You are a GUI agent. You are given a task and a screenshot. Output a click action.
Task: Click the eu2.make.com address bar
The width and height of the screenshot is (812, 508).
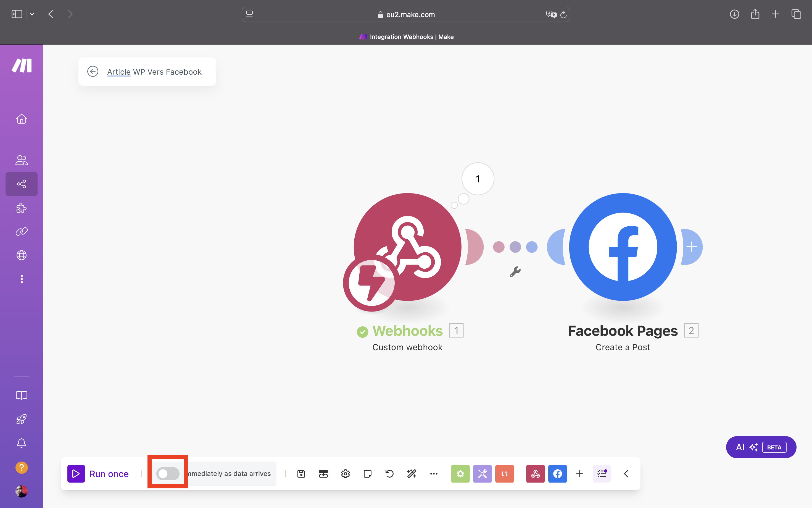click(x=406, y=14)
